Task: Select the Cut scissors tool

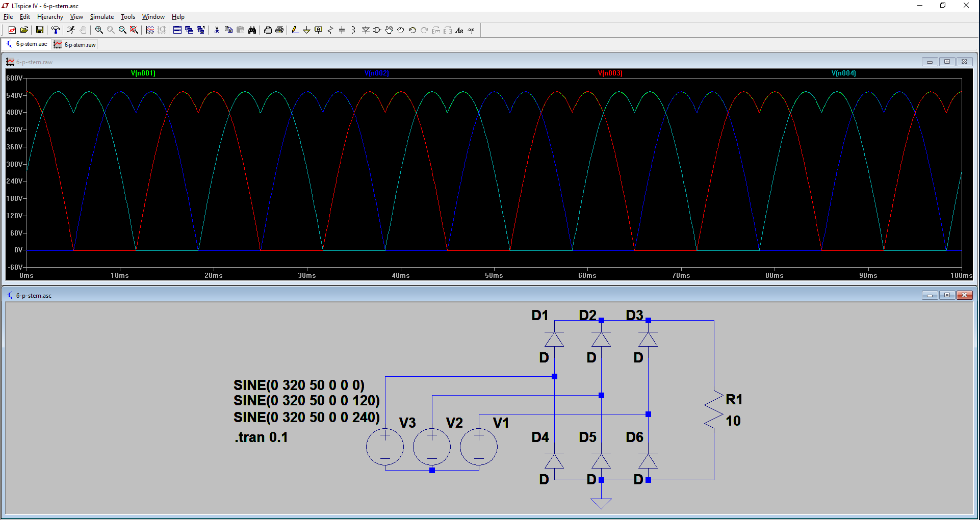Action: click(x=217, y=30)
